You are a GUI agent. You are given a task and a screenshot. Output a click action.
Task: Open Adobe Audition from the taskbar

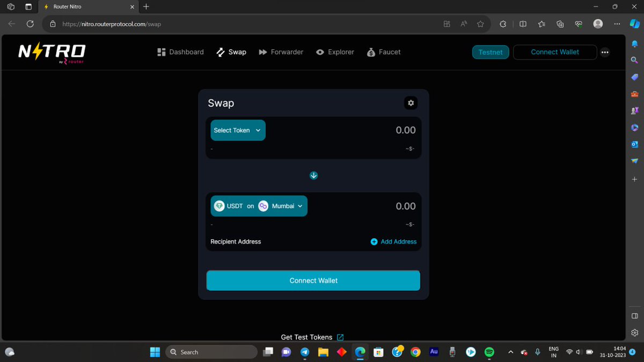434,352
